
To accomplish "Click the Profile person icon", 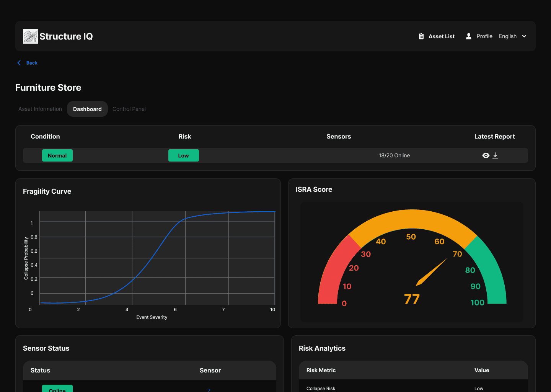I will tap(469, 36).
